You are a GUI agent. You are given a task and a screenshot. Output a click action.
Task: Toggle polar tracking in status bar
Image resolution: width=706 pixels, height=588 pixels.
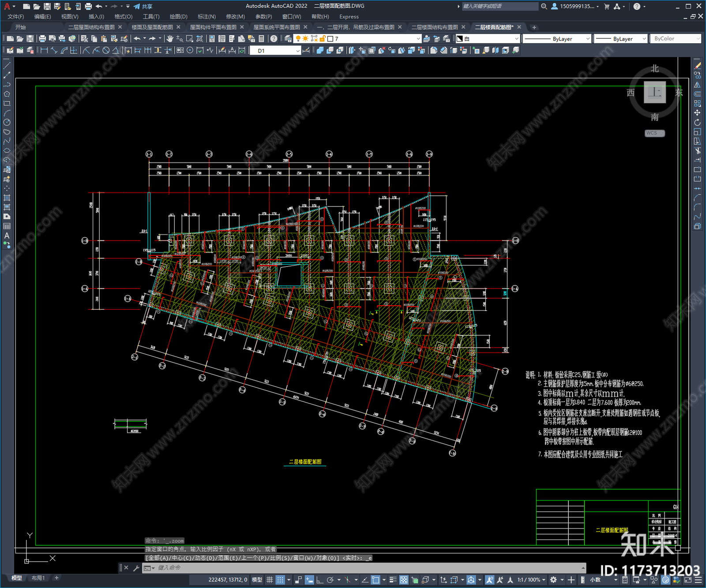pyautogui.click(x=330, y=580)
